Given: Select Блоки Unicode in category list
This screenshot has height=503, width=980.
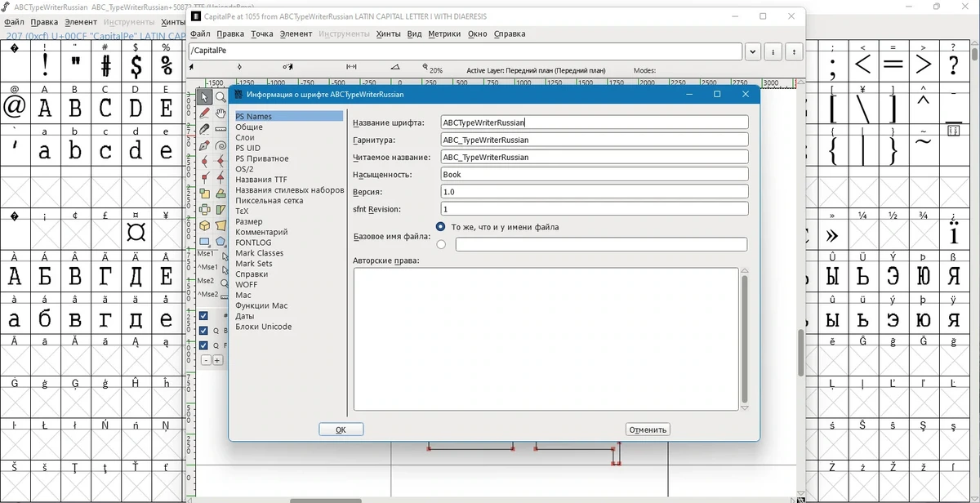Looking at the screenshot, I should tap(264, 327).
